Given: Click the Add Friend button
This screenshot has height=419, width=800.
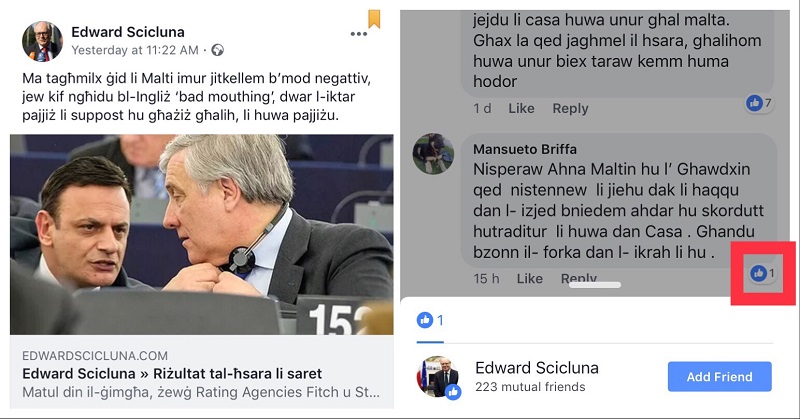Looking at the screenshot, I should 719,377.
